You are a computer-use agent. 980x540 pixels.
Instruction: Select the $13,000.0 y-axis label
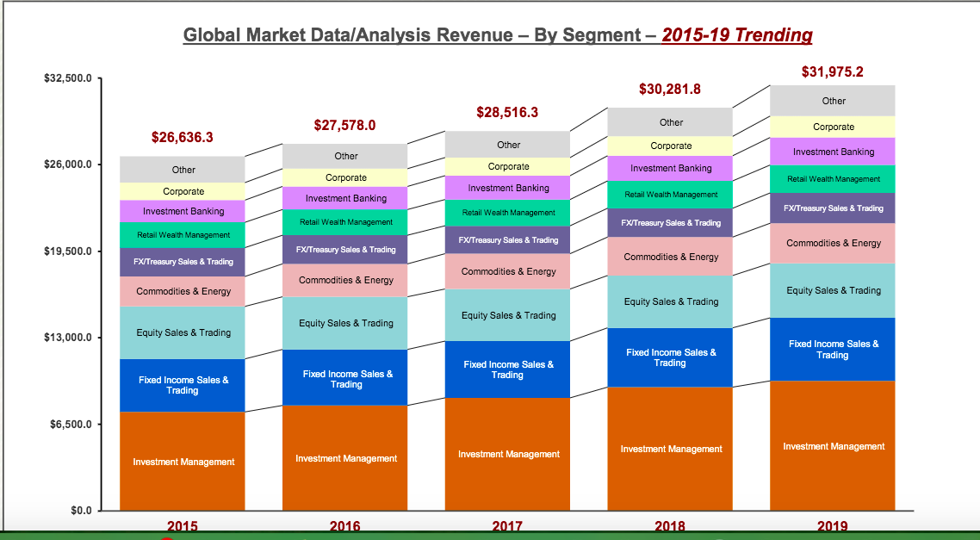68,338
